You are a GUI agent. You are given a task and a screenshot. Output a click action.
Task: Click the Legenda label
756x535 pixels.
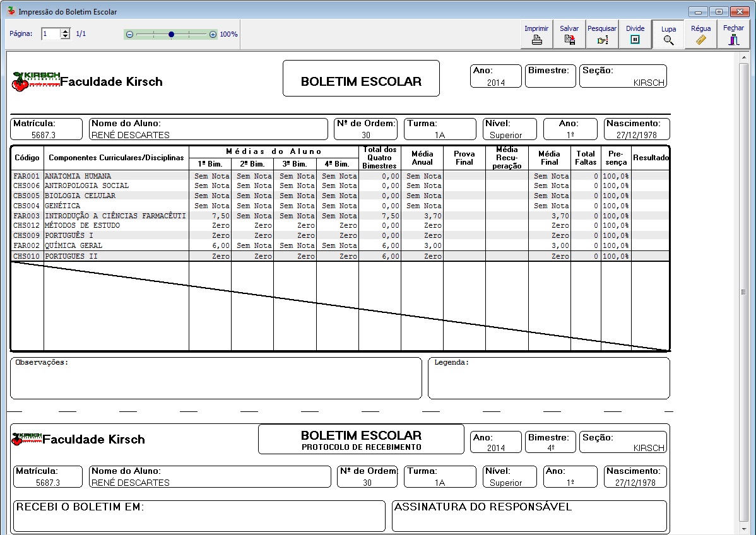click(452, 363)
